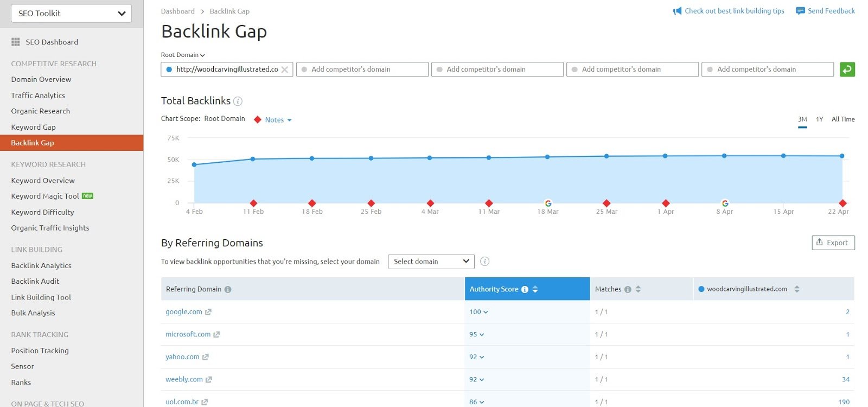868x407 pixels.
Task: Switch chart range to 1Y
Action: point(820,119)
